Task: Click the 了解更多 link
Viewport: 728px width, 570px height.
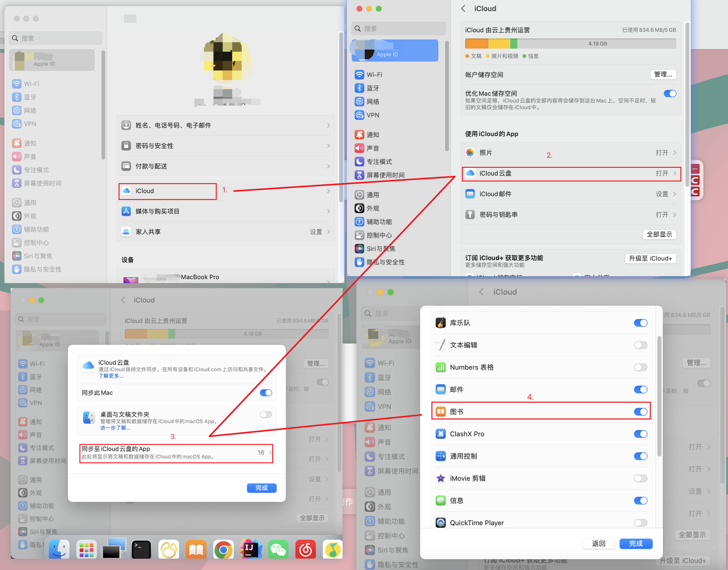Action: click(110, 376)
